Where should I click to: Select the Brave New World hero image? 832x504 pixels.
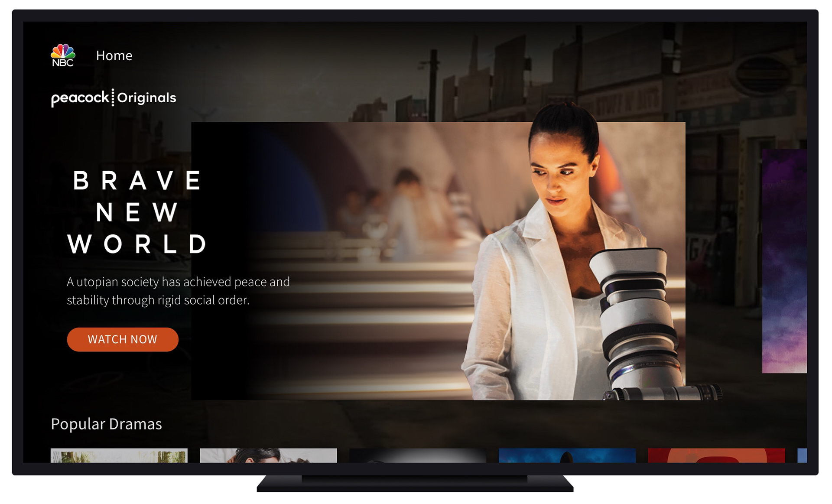438,261
